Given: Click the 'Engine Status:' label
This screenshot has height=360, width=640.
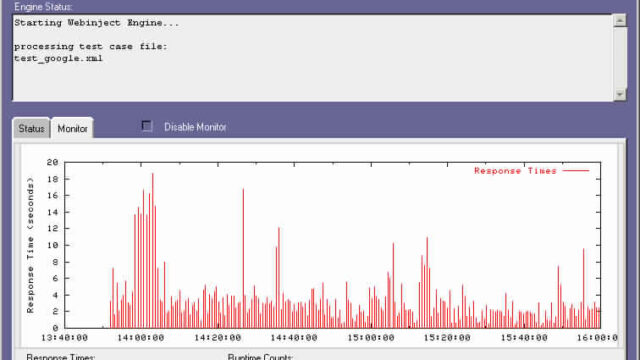Looking at the screenshot, I should coord(43,7).
